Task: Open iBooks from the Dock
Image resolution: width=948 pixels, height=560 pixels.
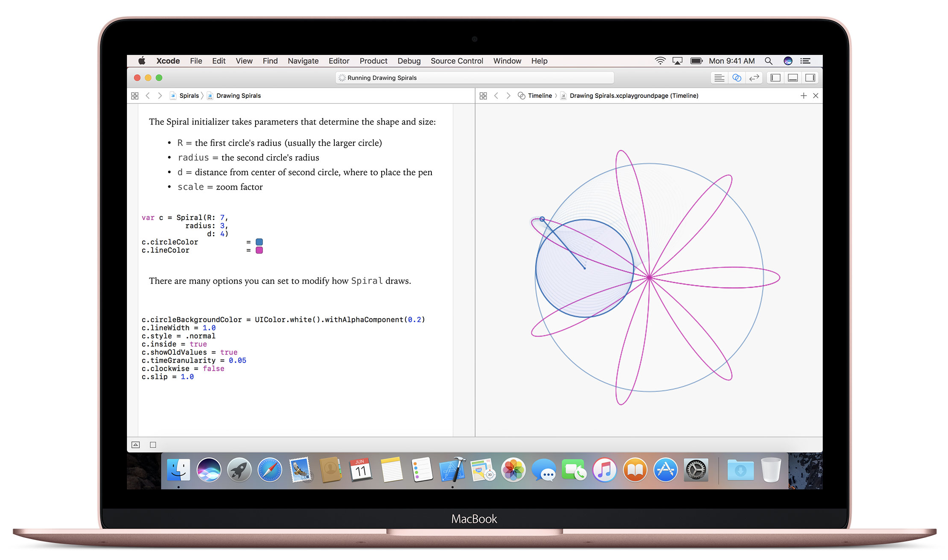Action: tap(635, 470)
